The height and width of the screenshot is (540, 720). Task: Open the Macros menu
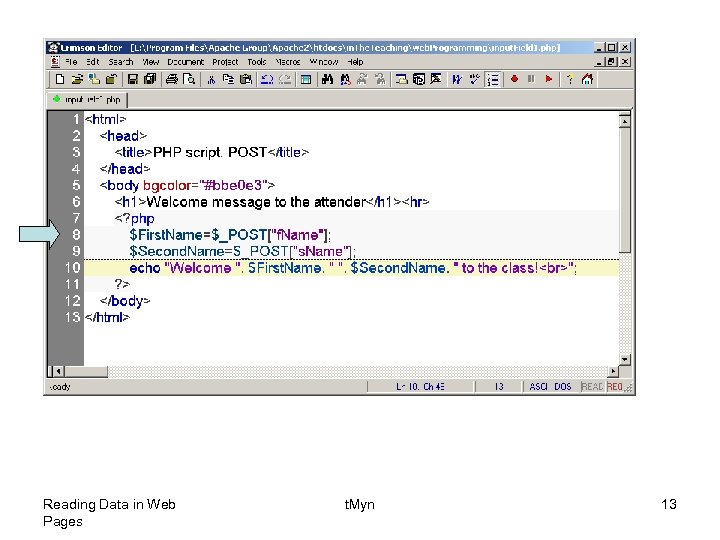click(x=287, y=62)
